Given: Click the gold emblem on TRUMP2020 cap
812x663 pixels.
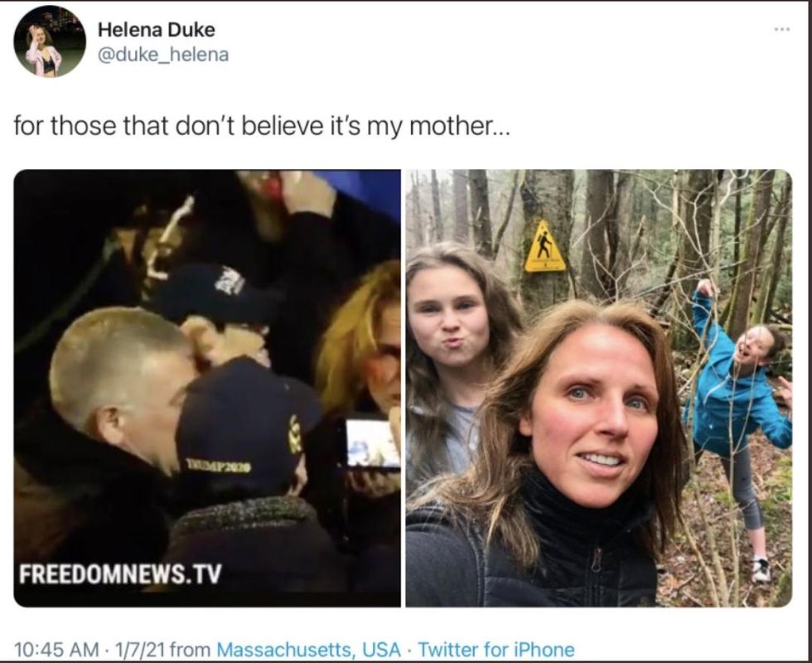Looking at the screenshot, I should pos(295,434).
